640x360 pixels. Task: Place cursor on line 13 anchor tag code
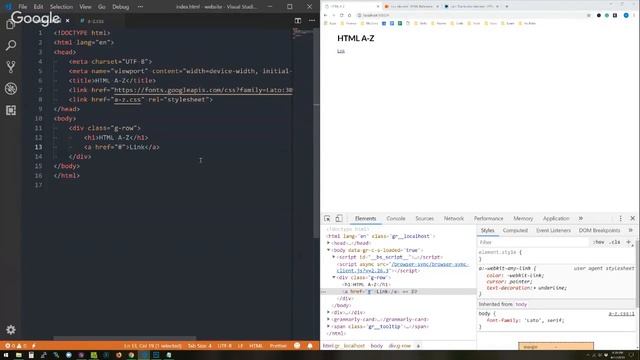tap(122, 147)
